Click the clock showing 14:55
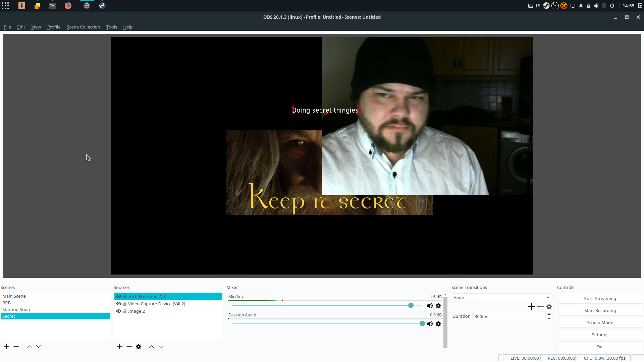644x362 pixels. [628, 6]
